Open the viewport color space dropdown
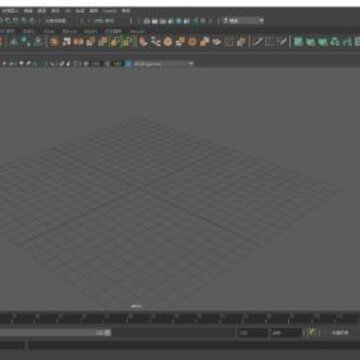Screen dimensions: 360x360 (x=164, y=63)
